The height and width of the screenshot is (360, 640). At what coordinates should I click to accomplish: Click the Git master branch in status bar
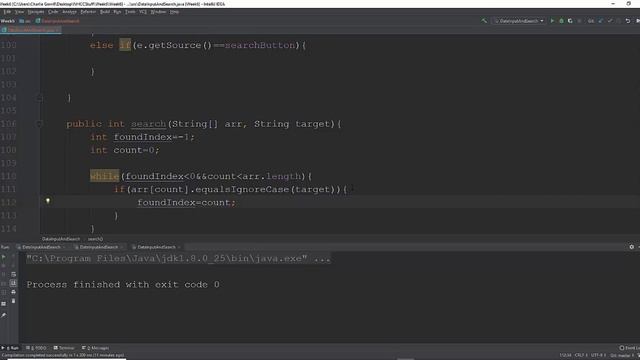[x=622, y=356]
